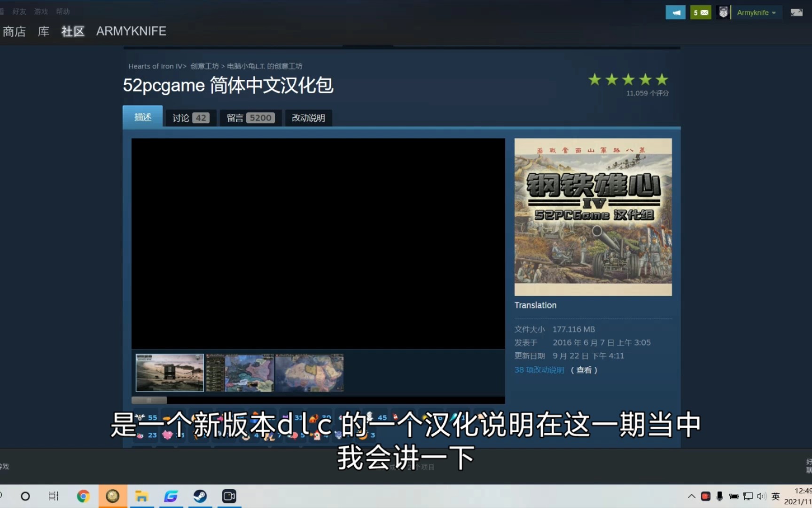Click the 钢铁雄心 IV mod cover image
This screenshot has height=508, width=812.
[x=593, y=217]
